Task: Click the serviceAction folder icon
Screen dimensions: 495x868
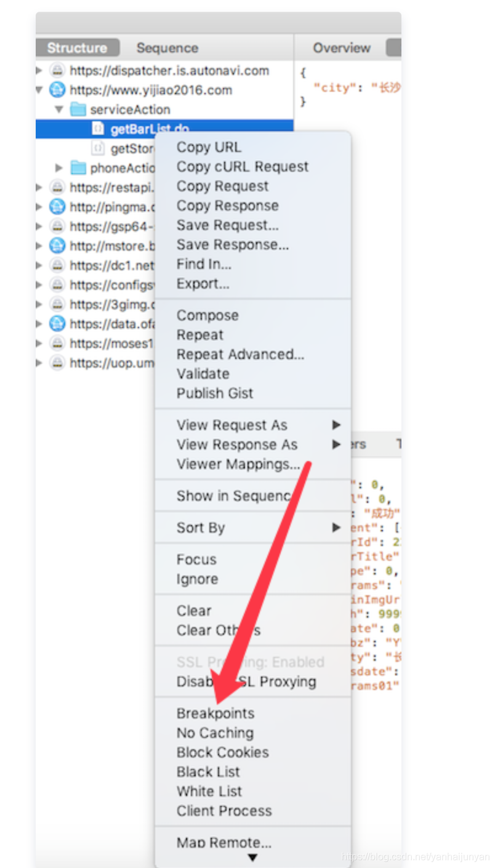Action: point(78,110)
